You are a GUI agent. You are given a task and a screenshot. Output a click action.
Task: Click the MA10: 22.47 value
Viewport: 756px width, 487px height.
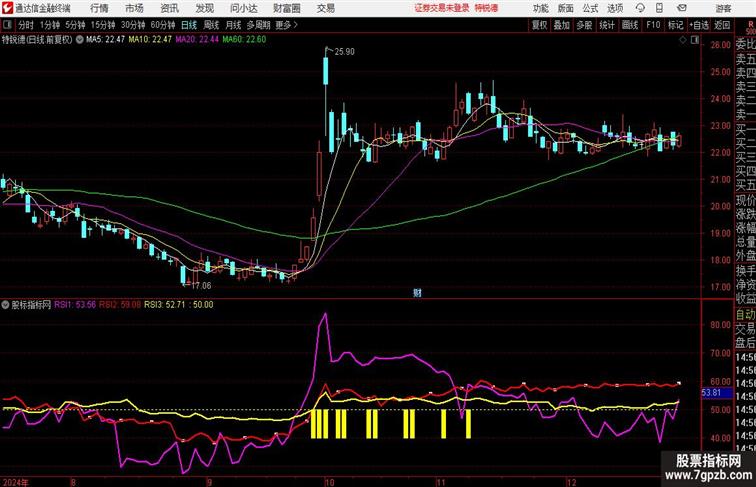click(x=150, y=40)
